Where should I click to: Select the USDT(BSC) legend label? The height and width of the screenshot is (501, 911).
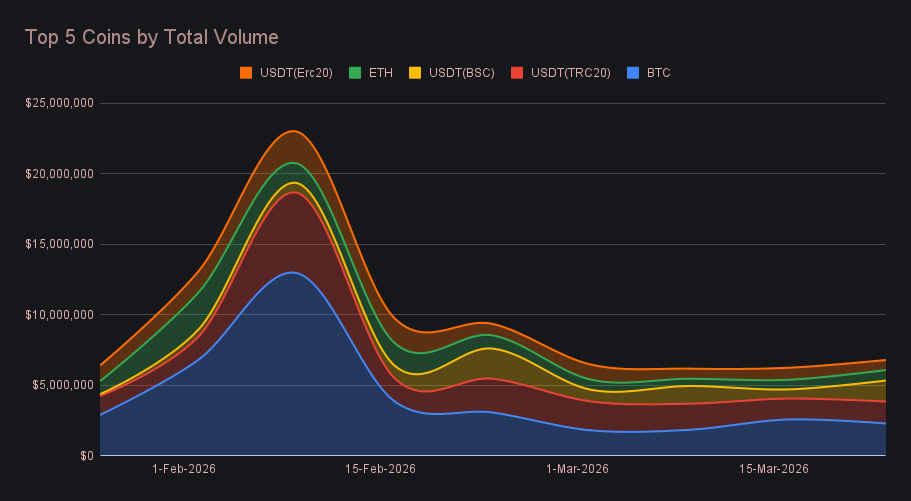tap(461, 73)
